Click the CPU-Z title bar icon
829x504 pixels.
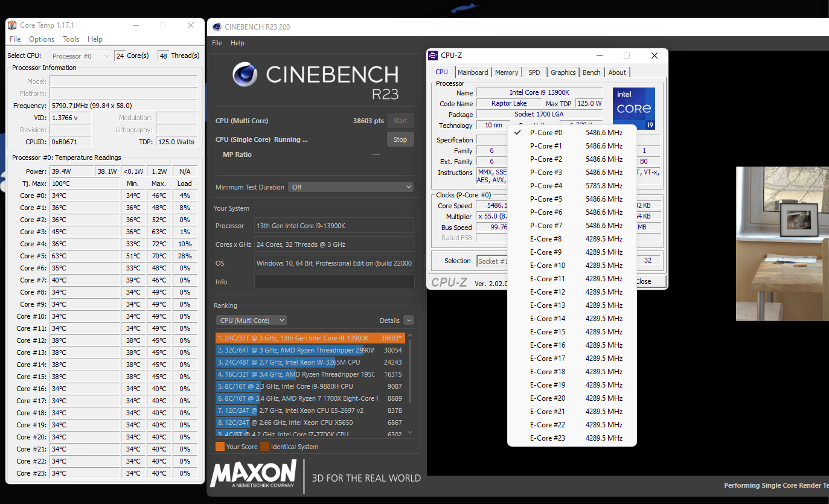tap(433, 56)
